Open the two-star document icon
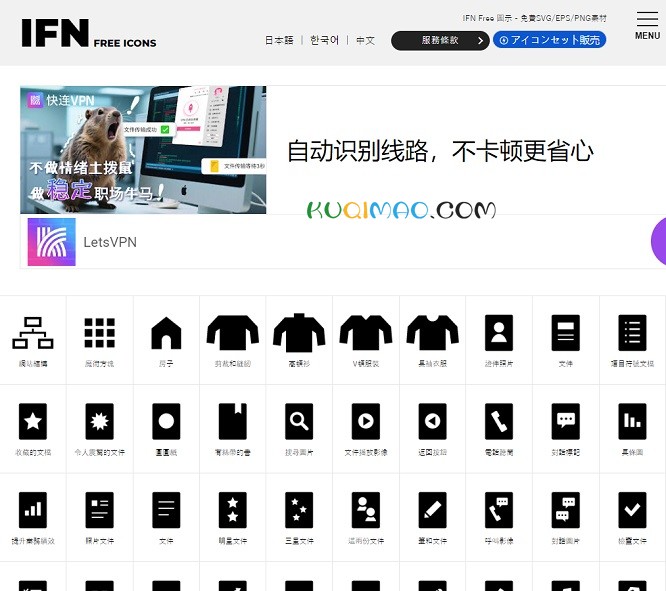 coord(232,510)
